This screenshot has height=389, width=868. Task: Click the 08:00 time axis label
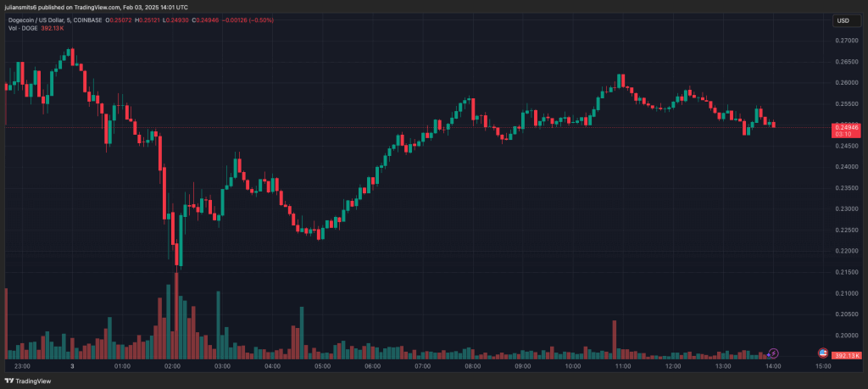pyautogui.click(x=473, y=366)
